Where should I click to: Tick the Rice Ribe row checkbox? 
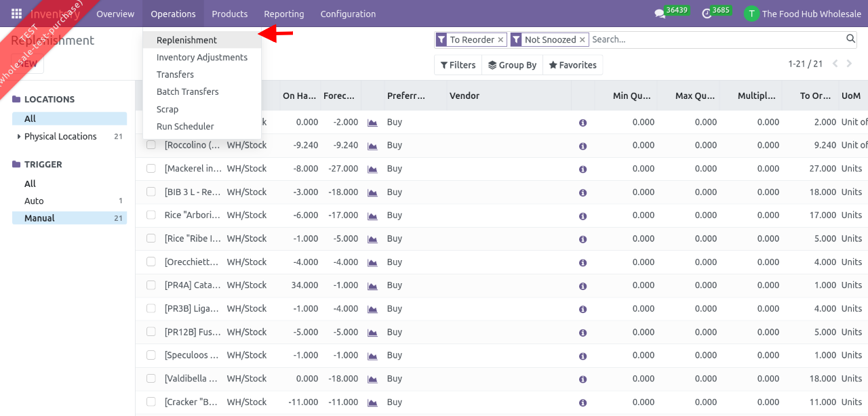click(151, 238)
